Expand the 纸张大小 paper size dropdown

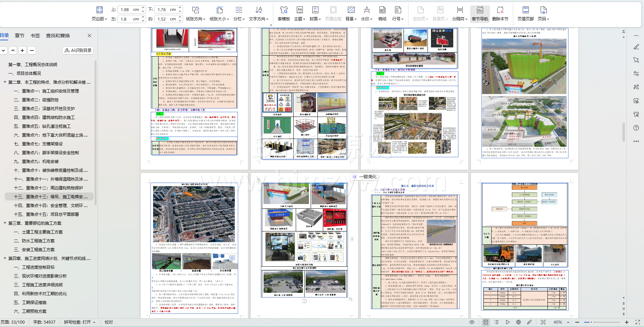pos(219,19)
